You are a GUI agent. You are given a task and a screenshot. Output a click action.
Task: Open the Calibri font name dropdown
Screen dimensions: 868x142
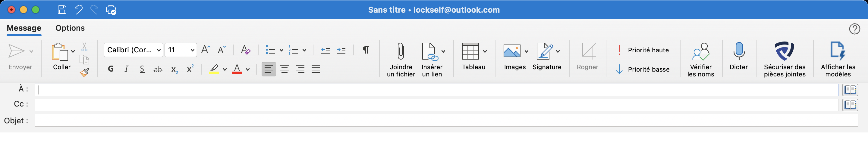point(134,50)
